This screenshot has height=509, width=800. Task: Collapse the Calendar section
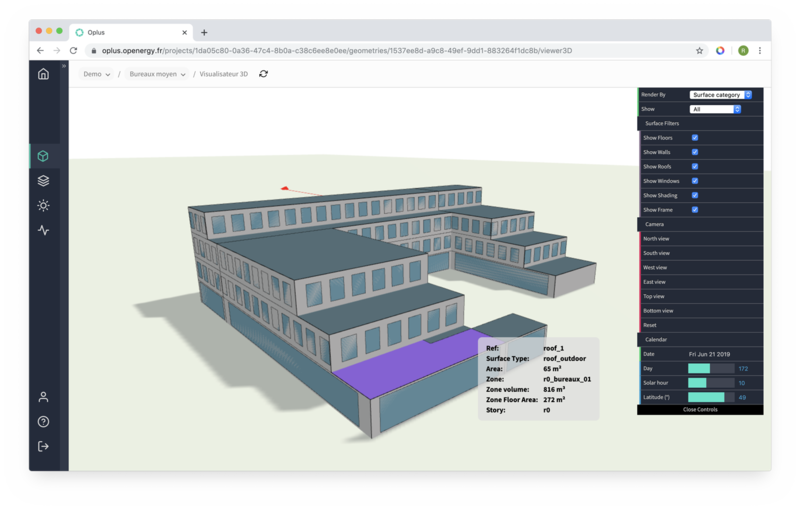(700, 340)
